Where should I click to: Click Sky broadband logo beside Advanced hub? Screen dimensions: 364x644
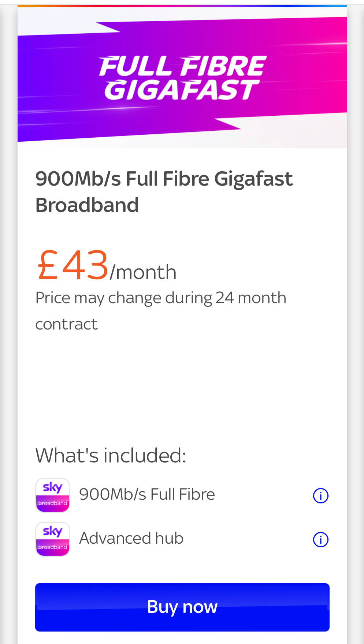53,539
